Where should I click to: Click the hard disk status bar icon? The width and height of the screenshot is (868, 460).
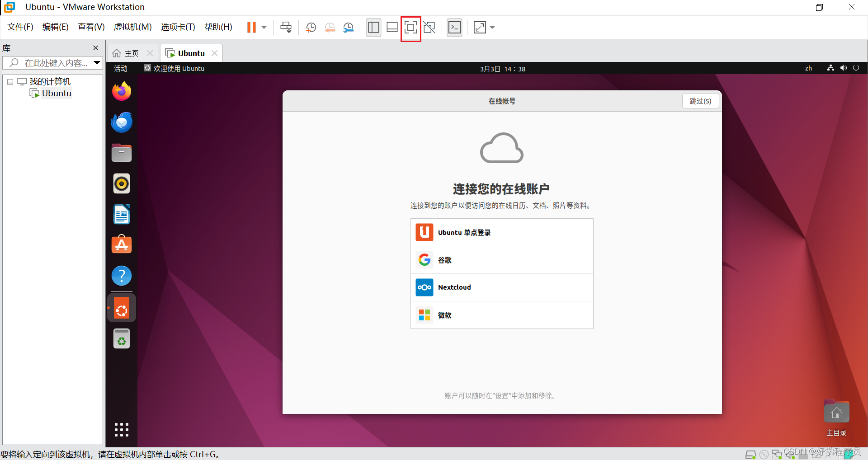(751, 455)
